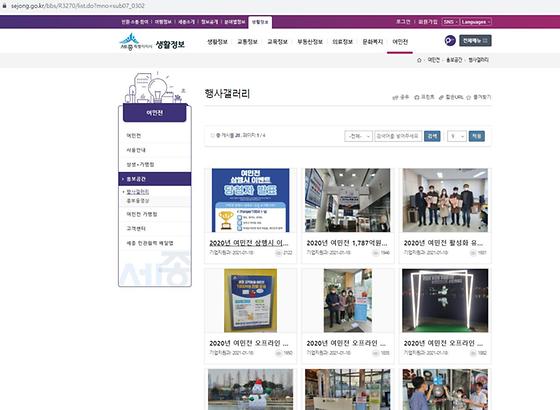The width and height of the screenshot is (560, 410).
Task: Click 홍보동영상 sidebar sub-item
Action: pos(138,201)
